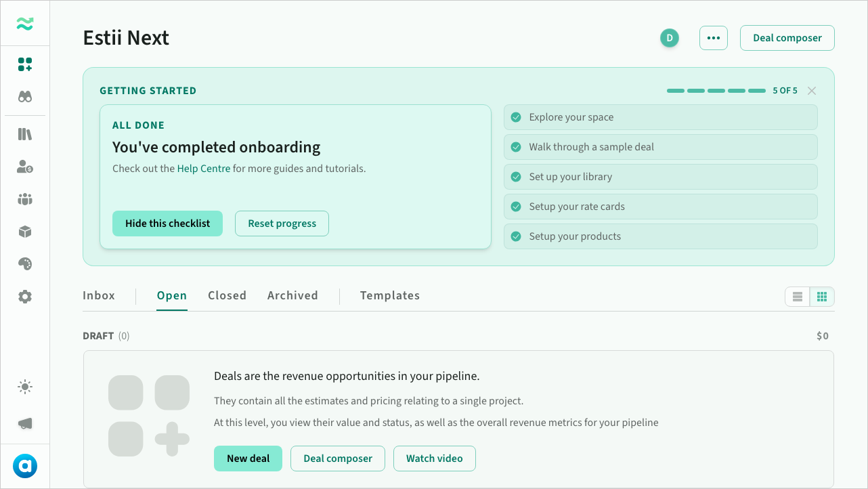Click the New deal button

coord(248,459)
